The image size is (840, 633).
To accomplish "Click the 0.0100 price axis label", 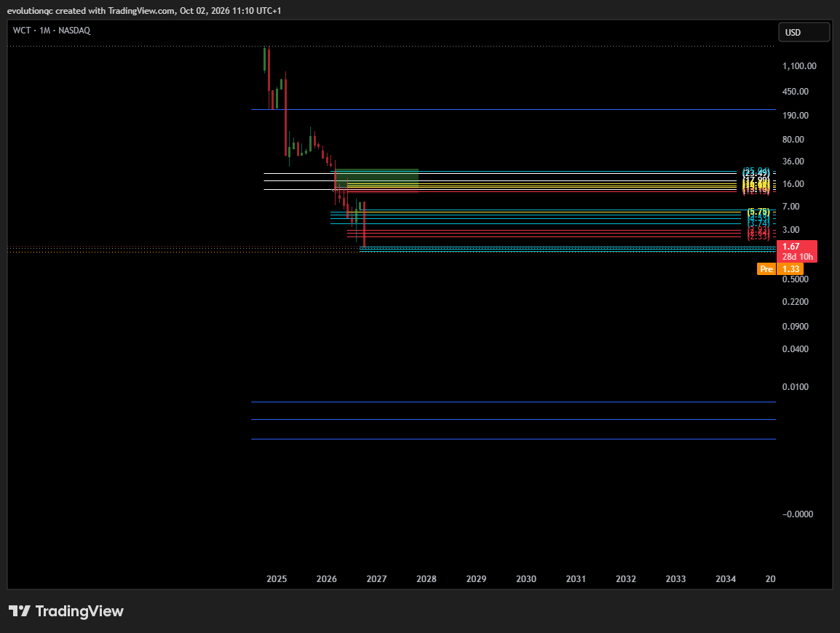I will (x=796, y=387).
